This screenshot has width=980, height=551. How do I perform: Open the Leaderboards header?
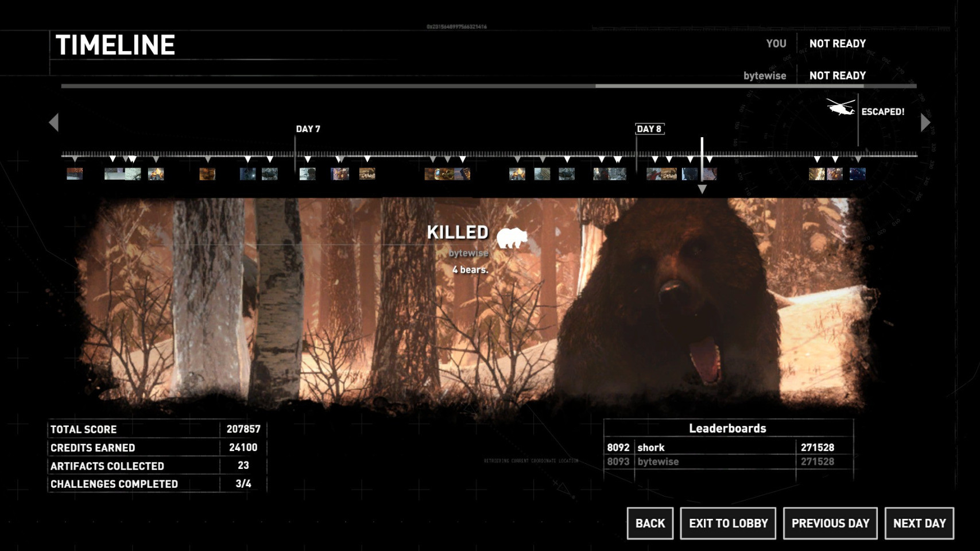tap(727, 429)
